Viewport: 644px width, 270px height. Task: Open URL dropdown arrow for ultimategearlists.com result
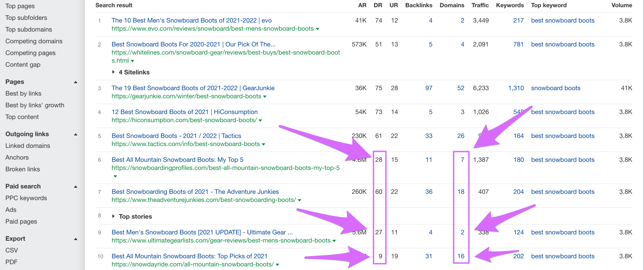point(334,241)
